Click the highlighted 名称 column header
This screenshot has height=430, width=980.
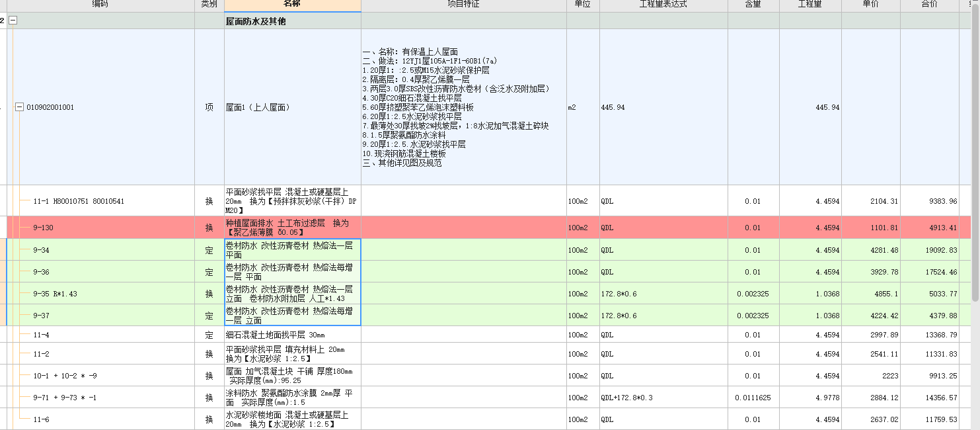(293, 5)
